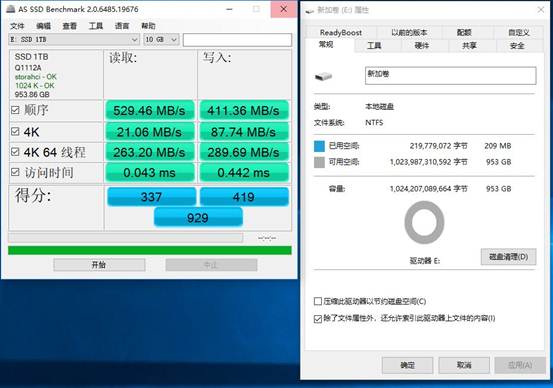This screenshot has width=553, height=388.
Task: Click the 1024 K - OK alignment status
Action: click(35, 85)
